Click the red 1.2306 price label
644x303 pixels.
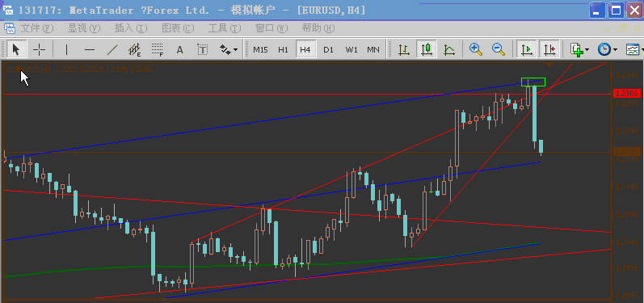[x=627, y=94]
